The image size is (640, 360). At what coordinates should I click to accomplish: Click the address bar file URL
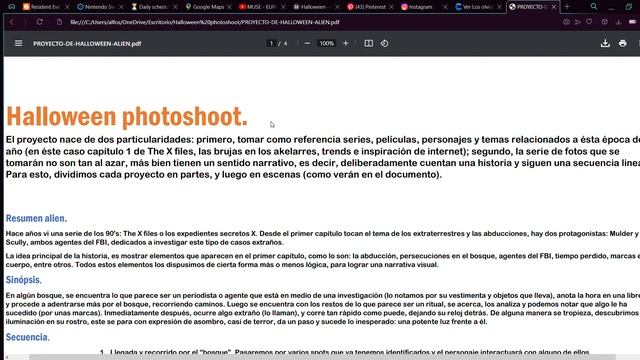coord(204,22)
